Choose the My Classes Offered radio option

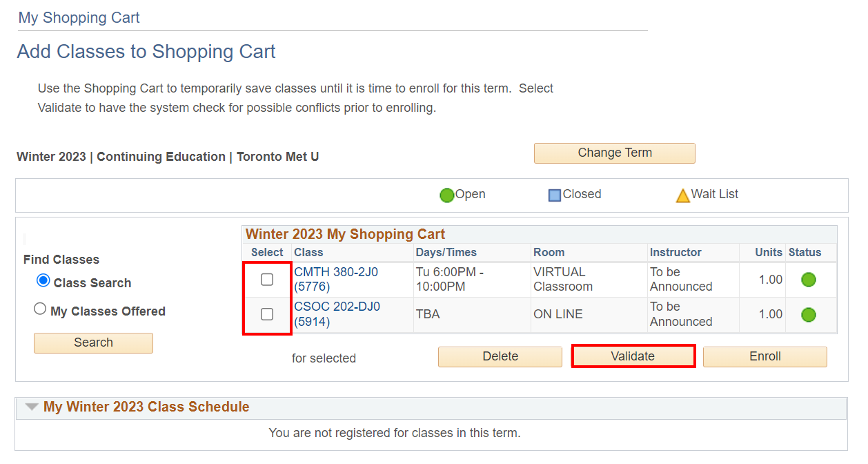(40, 309)
